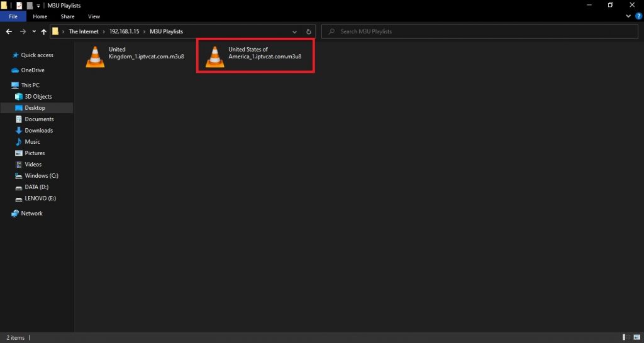Expand the ribbon with the chevron
The height and width of the screenshot is (343, 644).
pyautogui.click(x=628, y=16)
